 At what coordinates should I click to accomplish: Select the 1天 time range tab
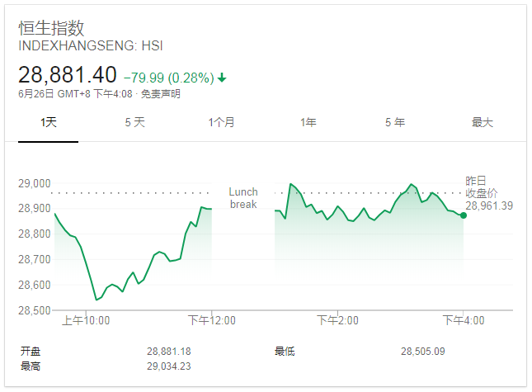click(48, 122)
